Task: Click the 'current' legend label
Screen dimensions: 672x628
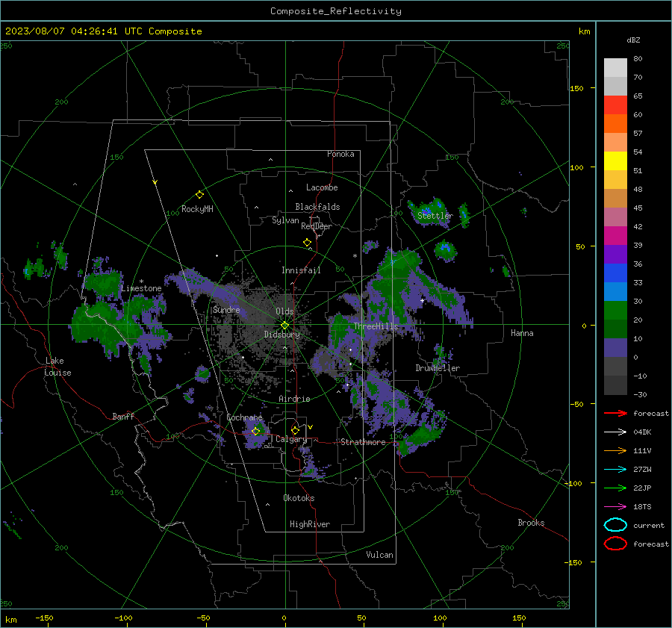Action: coord(649,526)
